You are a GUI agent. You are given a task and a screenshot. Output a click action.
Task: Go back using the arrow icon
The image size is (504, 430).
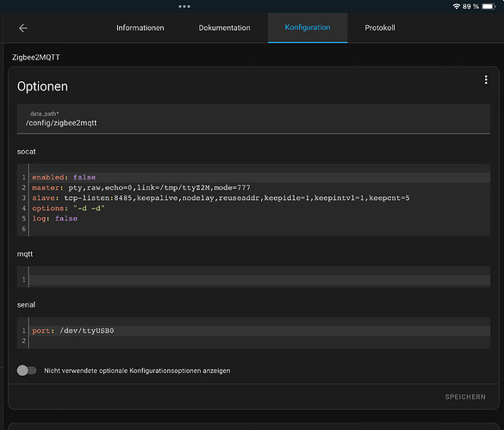pos(23,28)
